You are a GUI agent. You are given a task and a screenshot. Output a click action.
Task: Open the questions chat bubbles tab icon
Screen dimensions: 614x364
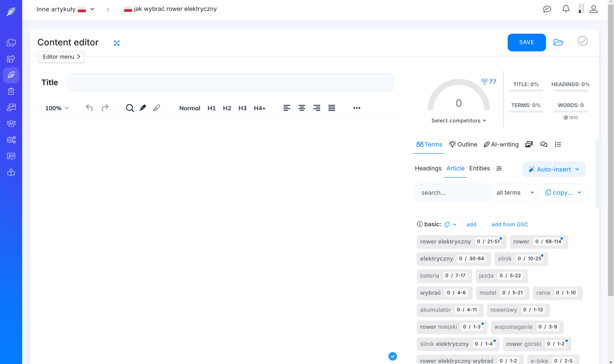pos(544,145)
